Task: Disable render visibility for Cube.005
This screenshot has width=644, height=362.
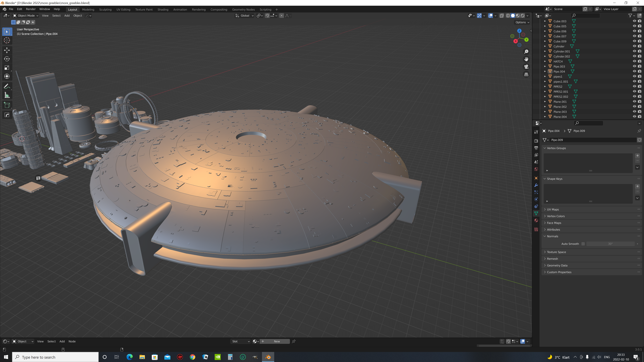Action: (x=640, y=26)
